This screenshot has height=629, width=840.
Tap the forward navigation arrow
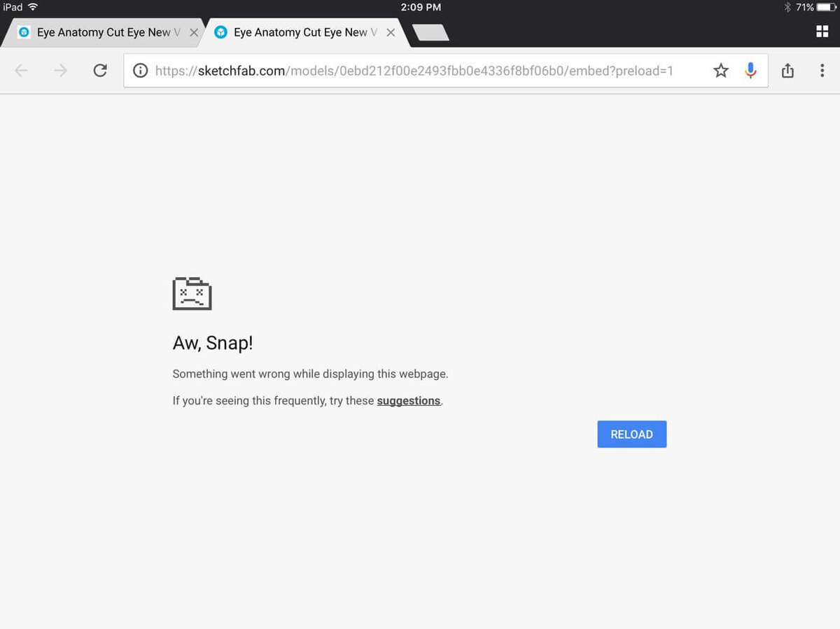(x=60, y=70)
